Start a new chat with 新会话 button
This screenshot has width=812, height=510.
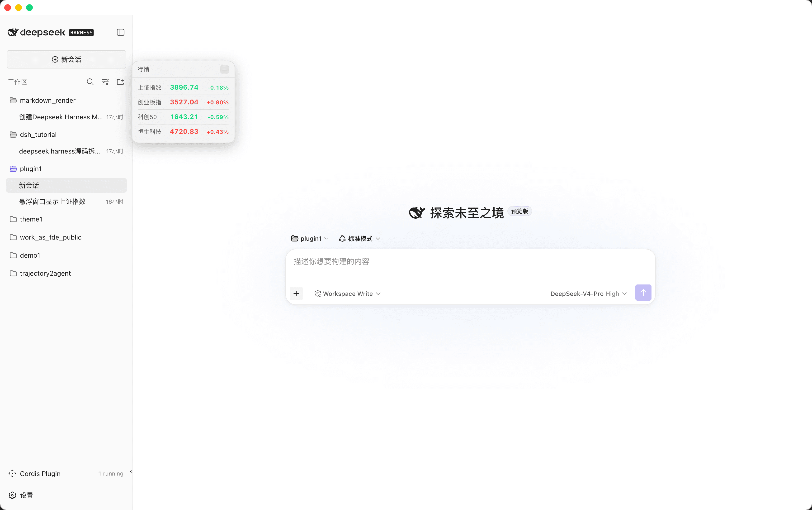(x=66, y=59)
